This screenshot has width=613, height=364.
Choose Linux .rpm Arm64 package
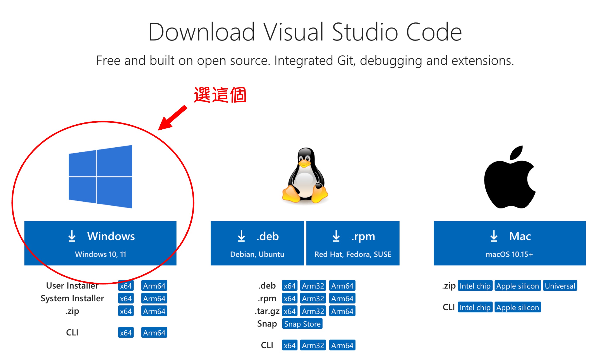342,299
